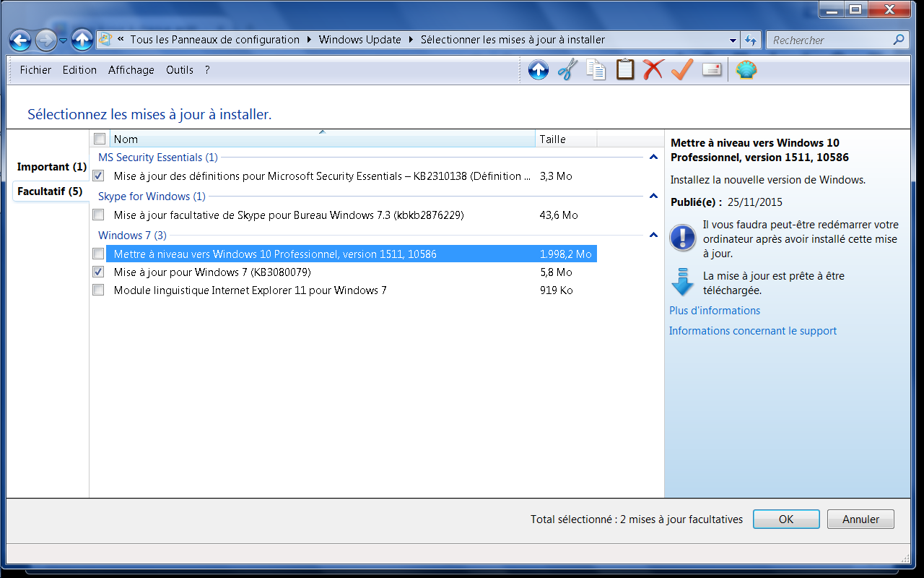Click the 1.998,2 Mo size value
The width and height of the screenshot is (924, 578).
(x=566, y=254)
